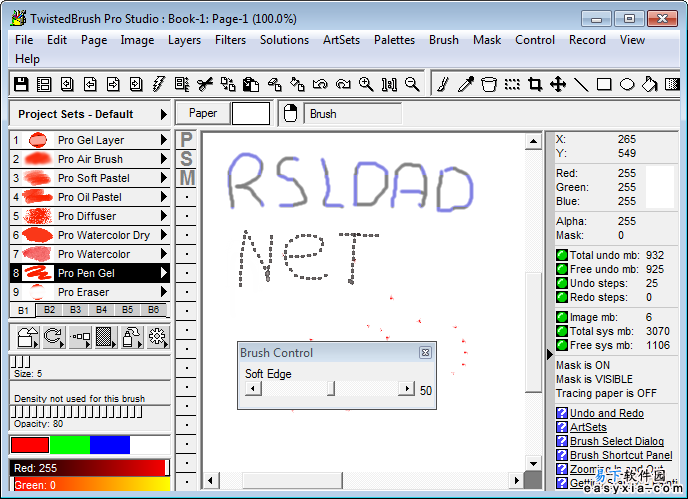Click the scissors Cut icon
688x499 pixels.
(x=205, y=84)
